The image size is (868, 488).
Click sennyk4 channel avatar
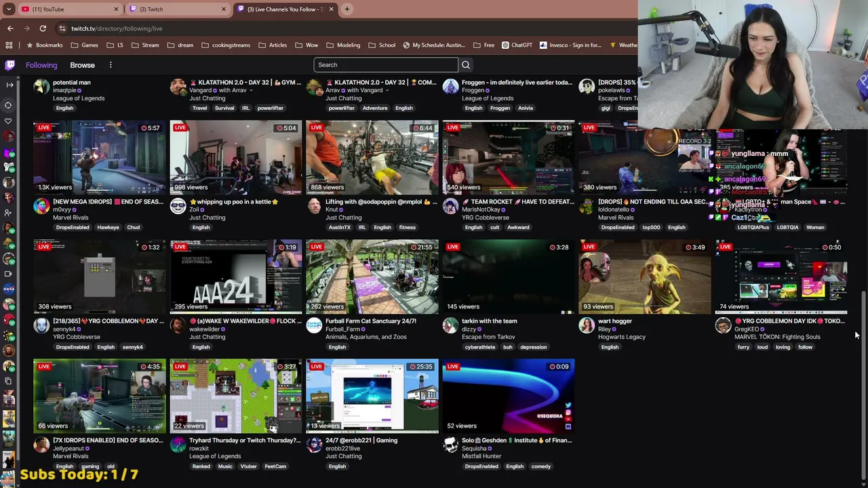click(42, 325)
